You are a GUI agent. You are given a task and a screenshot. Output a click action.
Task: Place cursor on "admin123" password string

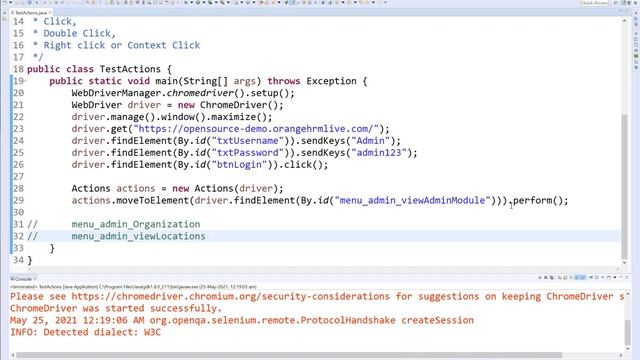click(x=379, y=153)
